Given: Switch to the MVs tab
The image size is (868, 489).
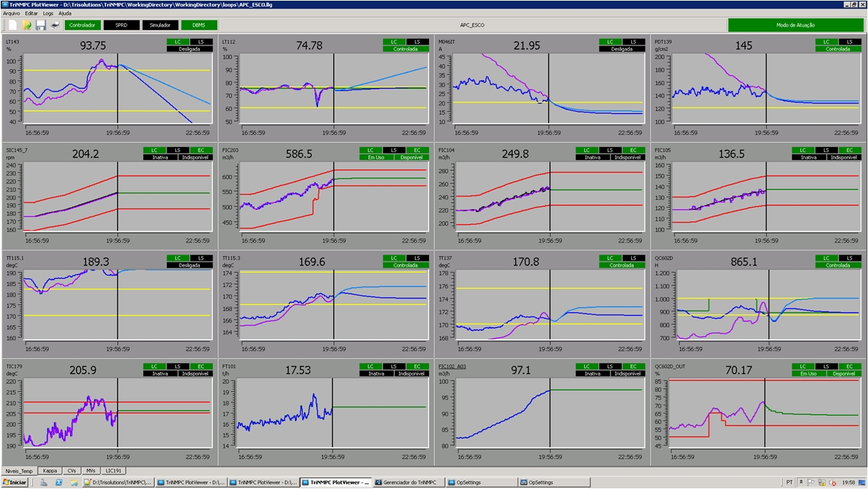Looking at the screenshot, I should coord(92,471).
